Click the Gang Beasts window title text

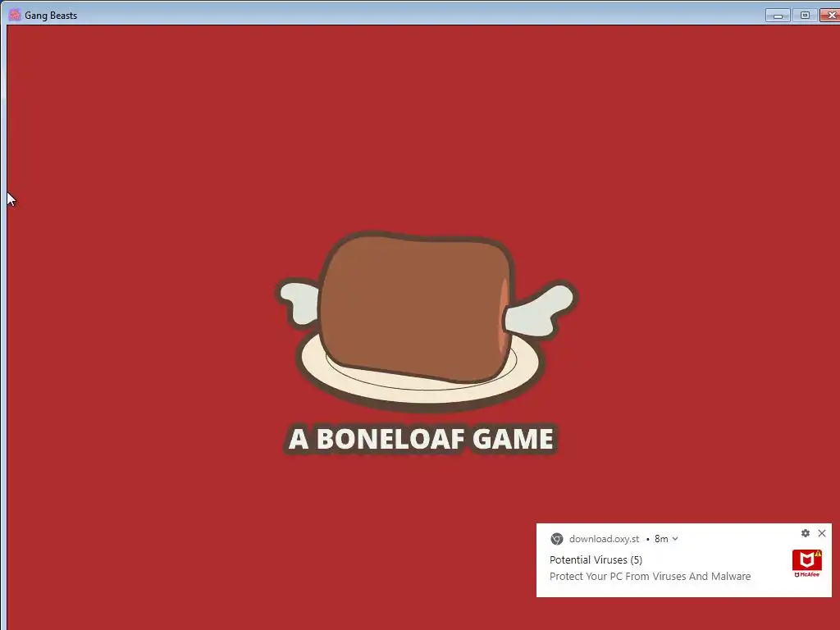tap(51, 16)
